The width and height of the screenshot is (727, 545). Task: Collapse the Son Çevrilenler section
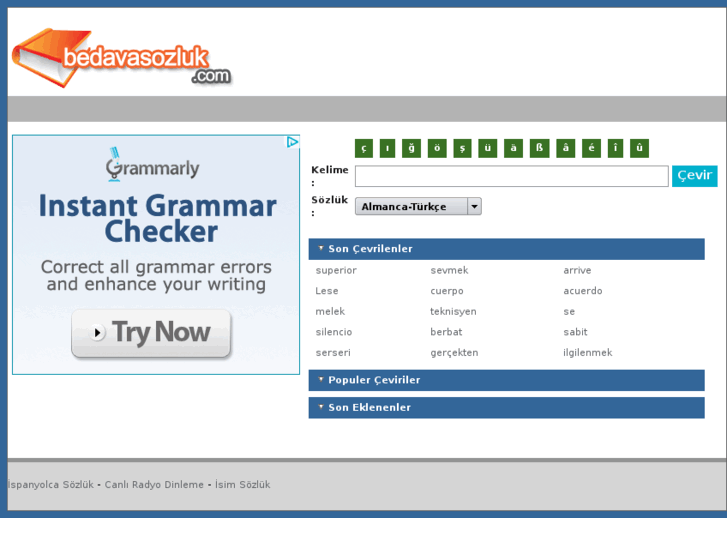(x=506, y=249)
